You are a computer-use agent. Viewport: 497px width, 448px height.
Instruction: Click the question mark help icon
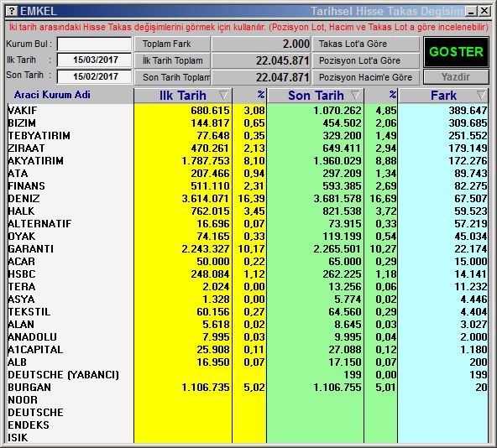[x=11, y=12]
